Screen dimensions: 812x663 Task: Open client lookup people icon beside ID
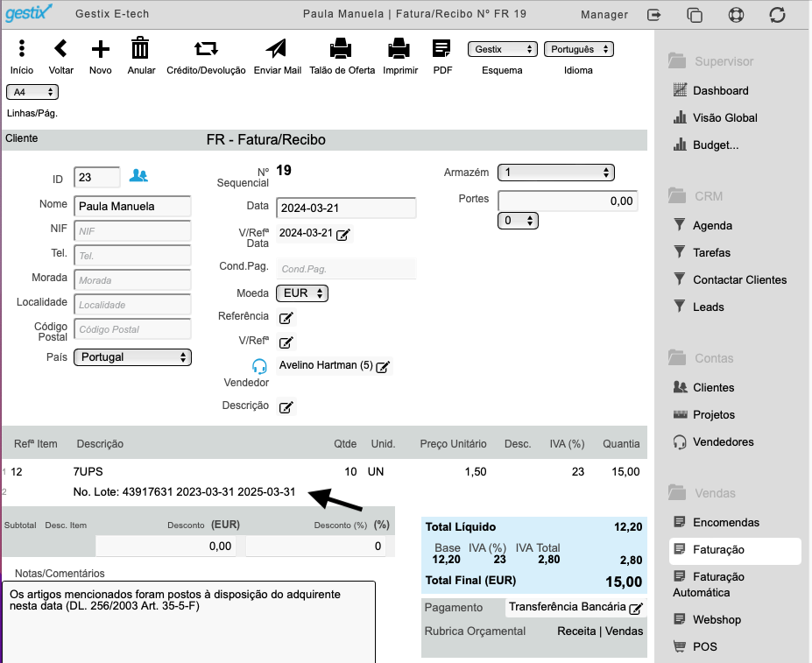[138, 175]
